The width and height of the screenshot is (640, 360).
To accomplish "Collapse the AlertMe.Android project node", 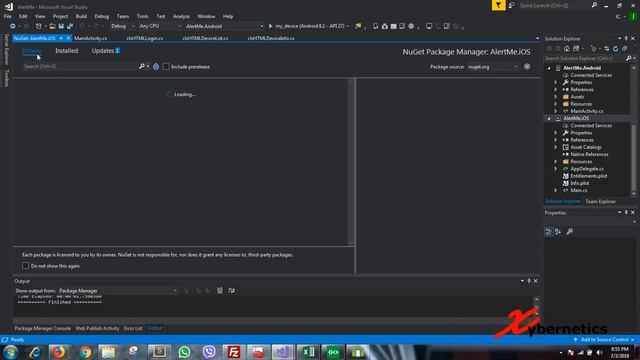I will point(549,68).
